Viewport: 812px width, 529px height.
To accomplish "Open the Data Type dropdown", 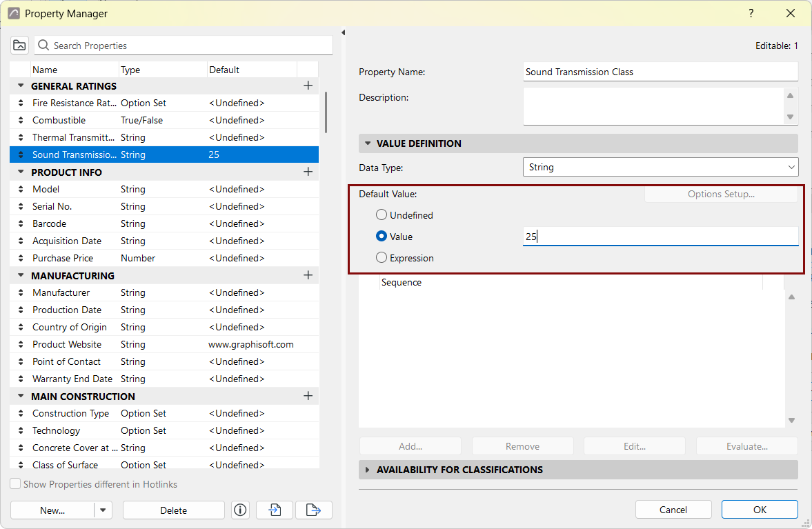I will [661, 167].
